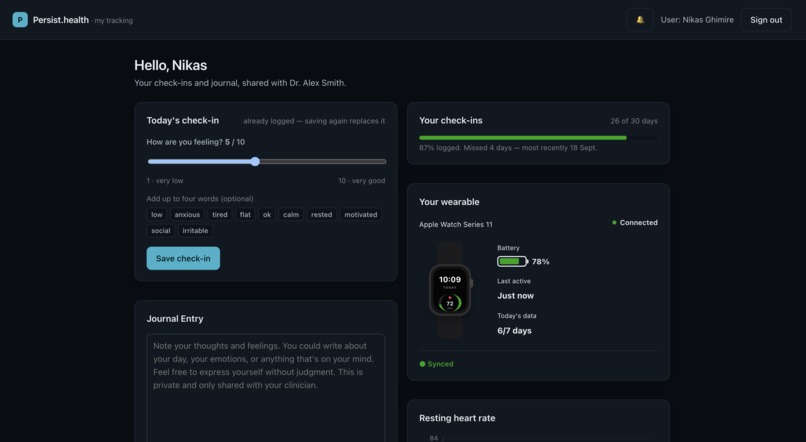Save today's check-in
Screen dimensions: 806x442
coord(183,259)
